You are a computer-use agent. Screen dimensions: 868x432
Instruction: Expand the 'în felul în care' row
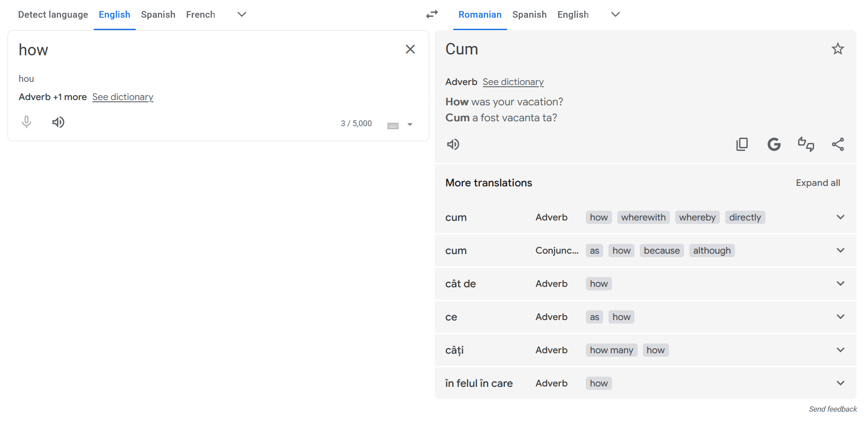click(x=841, y=383)
